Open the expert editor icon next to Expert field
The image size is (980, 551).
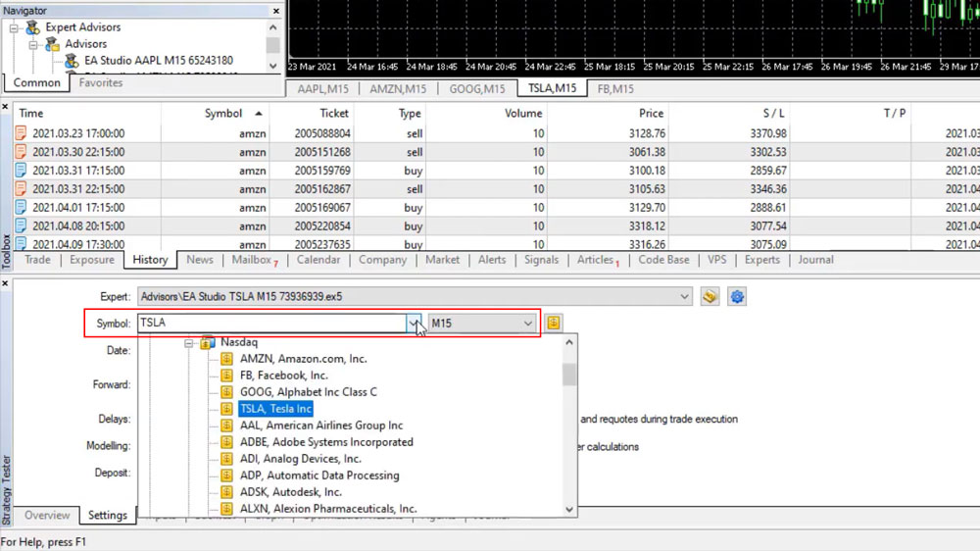(710, 296)
